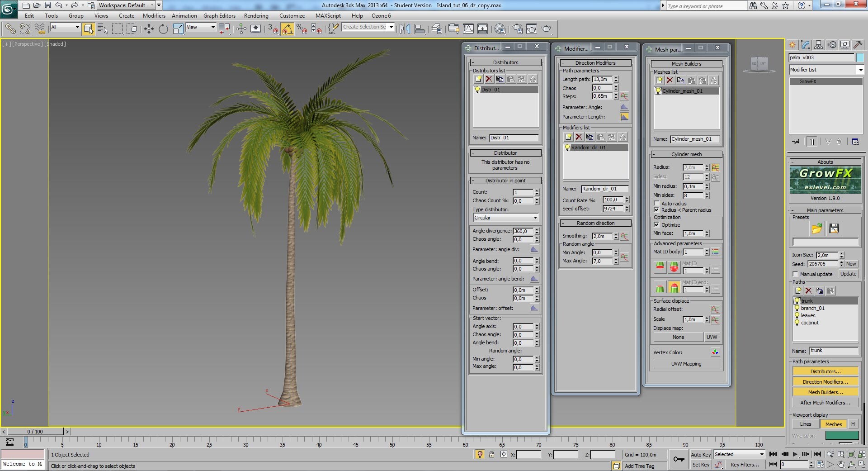Expand the Modifier List dropdown
This screenshot has width=868, height=471.
(x=826, y=70)
